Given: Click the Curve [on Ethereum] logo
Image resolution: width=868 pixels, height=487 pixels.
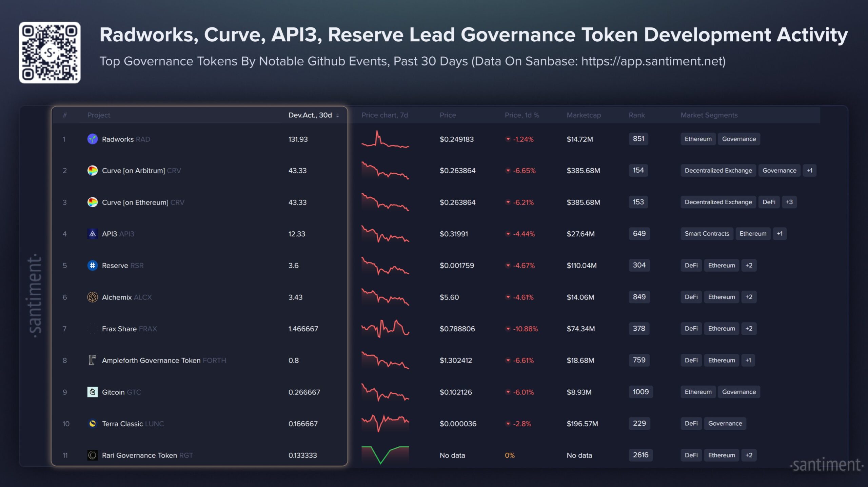Looking at the screenshot, I should click(x=92, y=202).
